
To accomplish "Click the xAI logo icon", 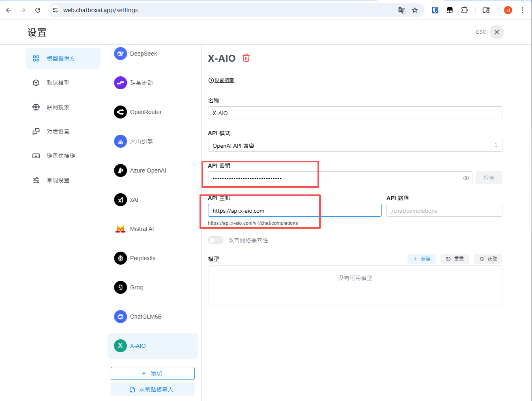I will point(120,200).
